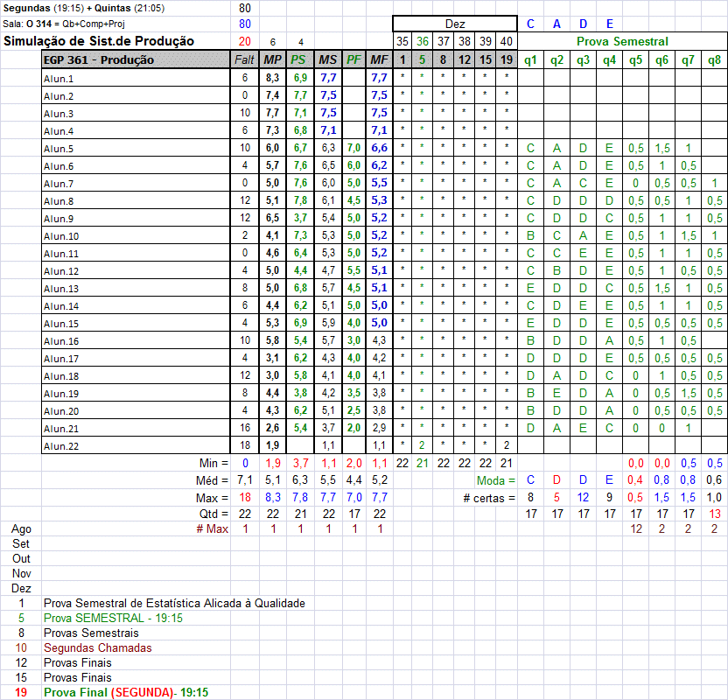This screenshot has width=728, height=700.
Task: Select the green 'PS' column header
Action: [299, 59]
